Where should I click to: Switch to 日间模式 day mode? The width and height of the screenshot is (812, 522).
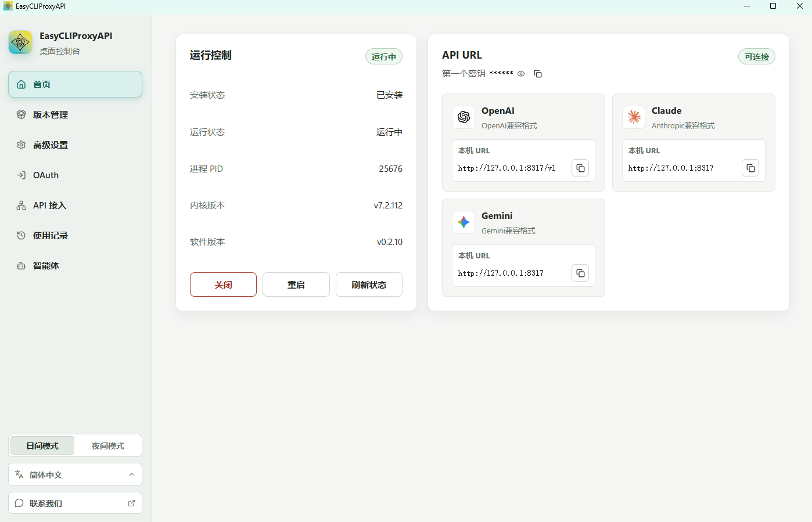(x=42, y=445)
